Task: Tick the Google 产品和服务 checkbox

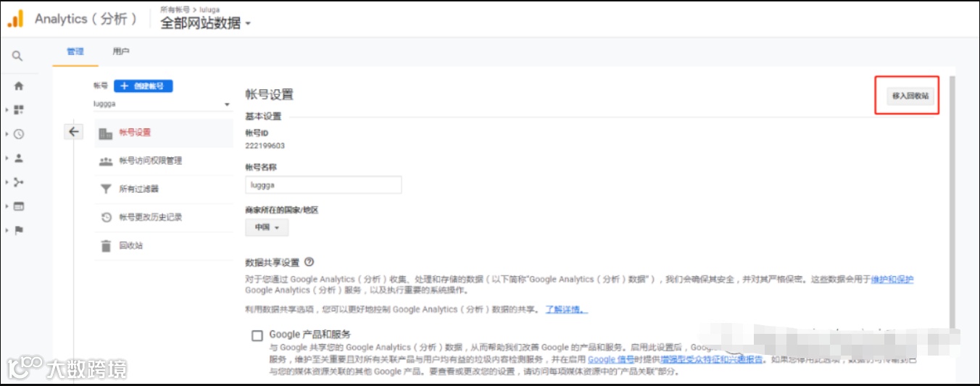Action: 257,335
